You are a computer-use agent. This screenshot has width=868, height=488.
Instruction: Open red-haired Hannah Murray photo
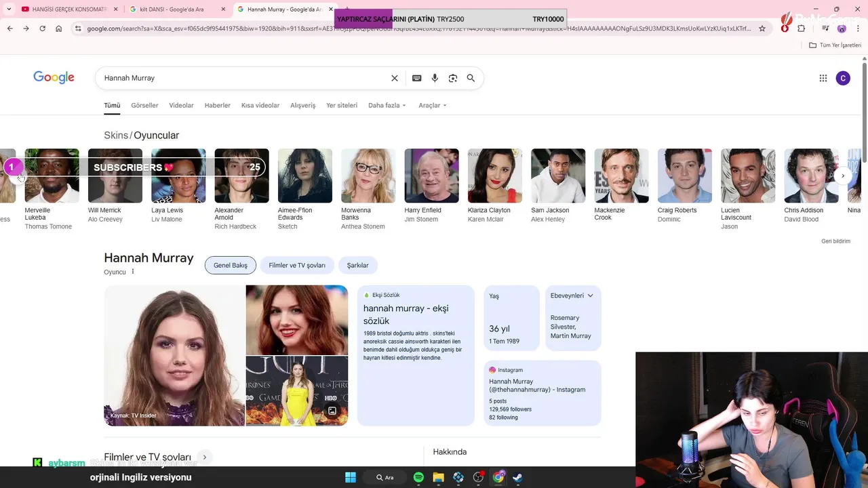(x=297, y=319)
